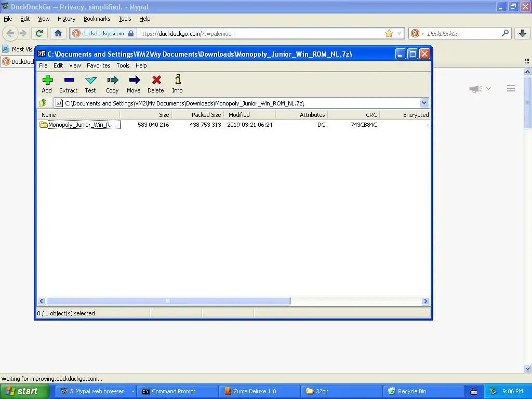Image resolution: width=532 pixels, height=399 pixels.
Task: Bookmark this page with the star icon
Action: pyautogui.click(x=389, y=33)
